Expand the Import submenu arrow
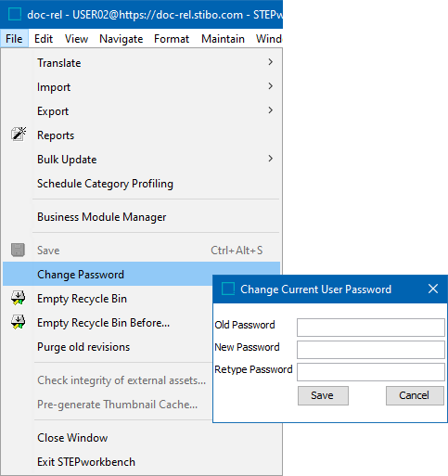 point(271,86)
